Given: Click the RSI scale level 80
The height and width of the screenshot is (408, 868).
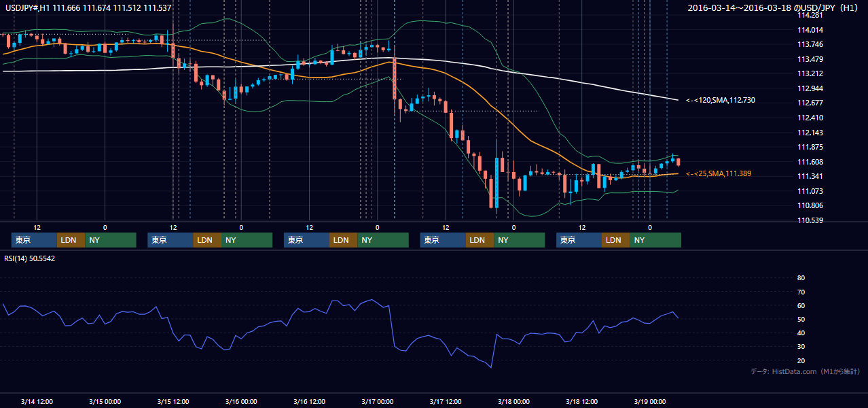Looking at the screenshot, I should (801, 278).
